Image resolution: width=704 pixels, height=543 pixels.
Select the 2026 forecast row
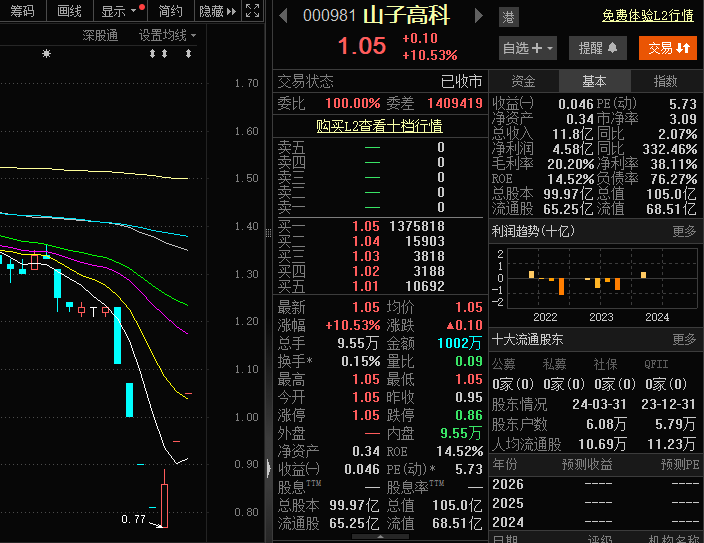(x=595, y=484)
